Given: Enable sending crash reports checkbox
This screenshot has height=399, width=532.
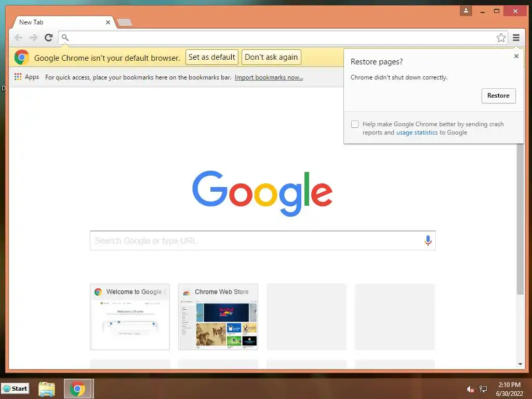Looking at the screenshot, I should coord(354,124).
